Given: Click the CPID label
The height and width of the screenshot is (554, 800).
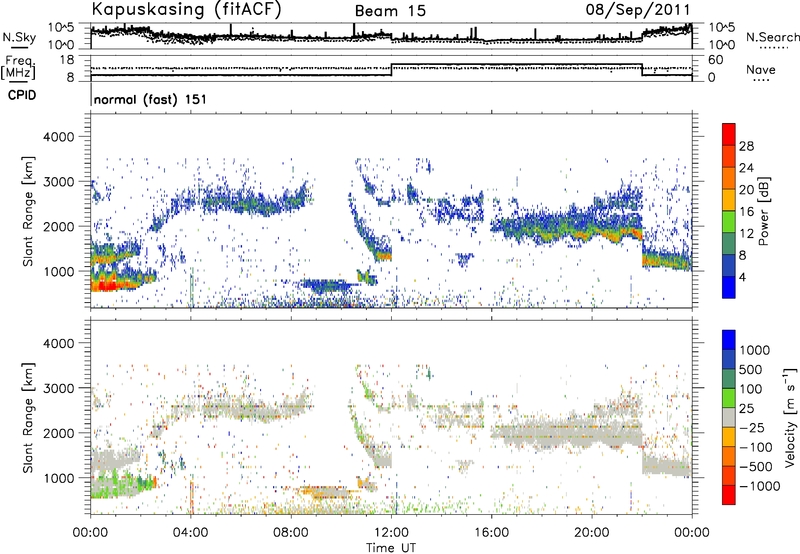Looking at the screenshot, I should (22, 95).
